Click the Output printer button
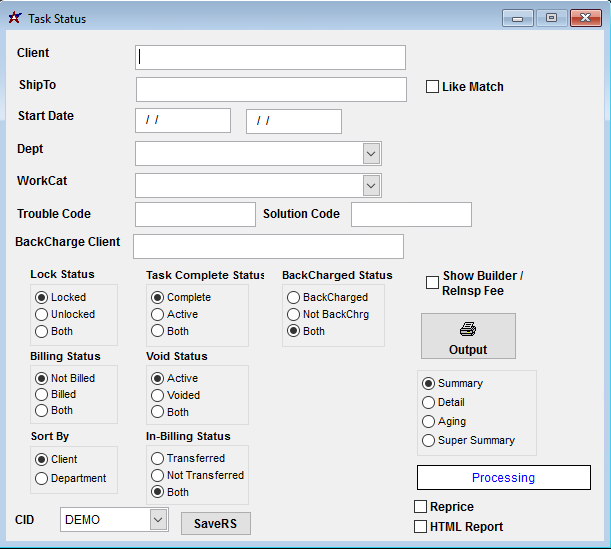The image size is (611, 549). (x=468, y=336)
